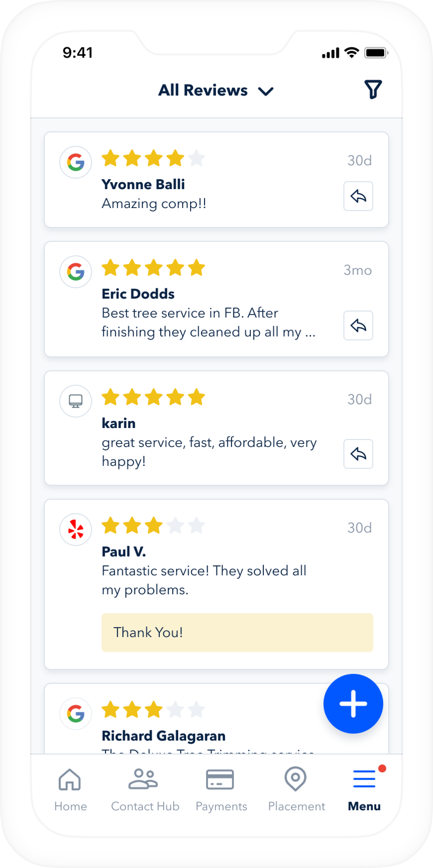
Task: Click monitor source icon on karin's review
Action: (75, 401)
